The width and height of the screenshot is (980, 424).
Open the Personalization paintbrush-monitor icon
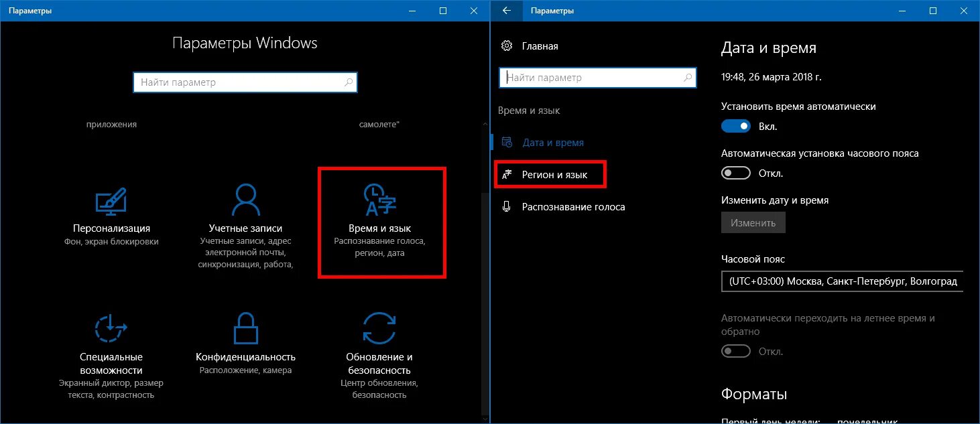click(111, 202)
